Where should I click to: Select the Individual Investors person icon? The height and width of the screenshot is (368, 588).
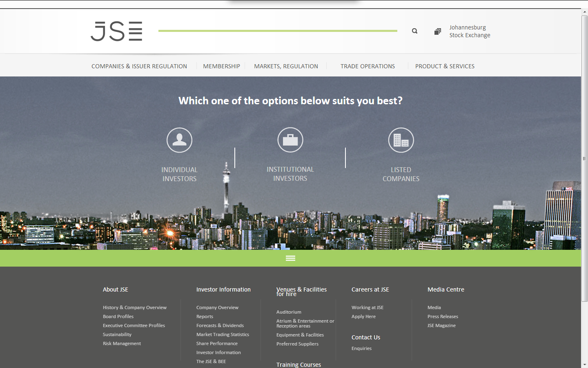(179, 140)
